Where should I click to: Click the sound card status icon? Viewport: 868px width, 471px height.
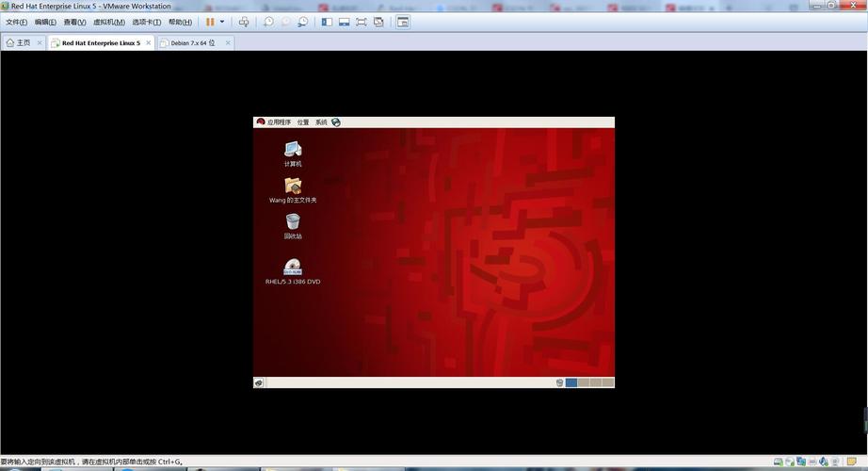[824, 462]
